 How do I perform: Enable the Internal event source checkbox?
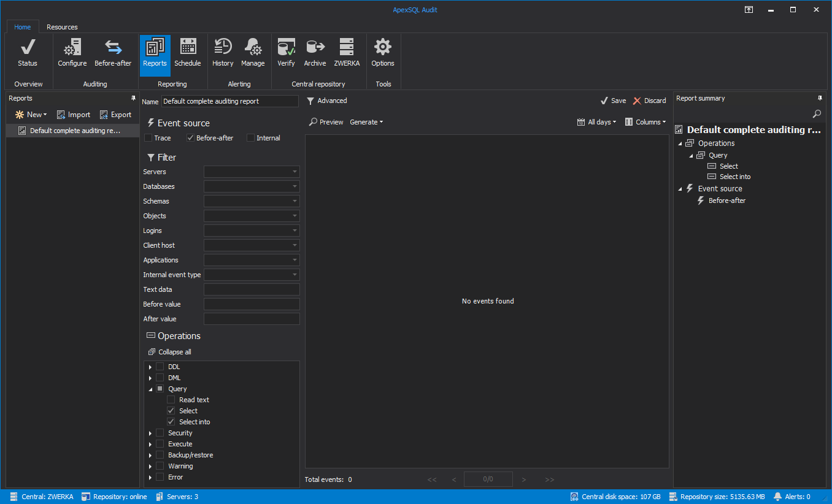click(250, 138)
